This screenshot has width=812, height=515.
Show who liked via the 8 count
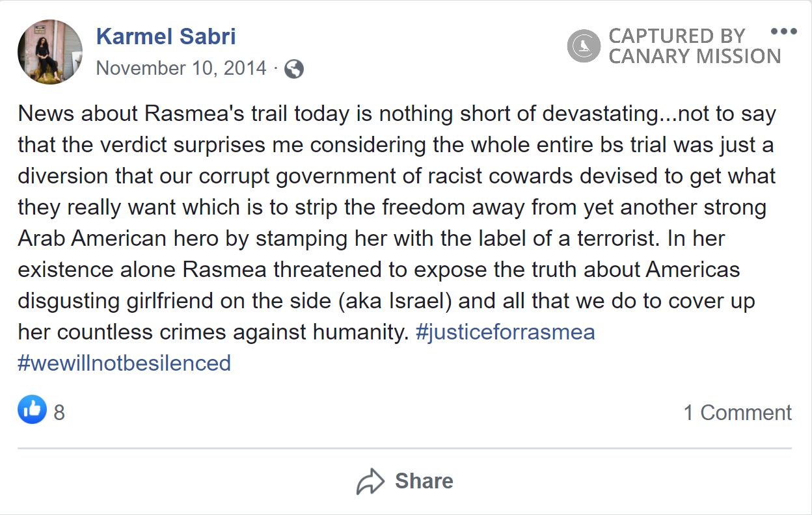(x=59, y=412)
